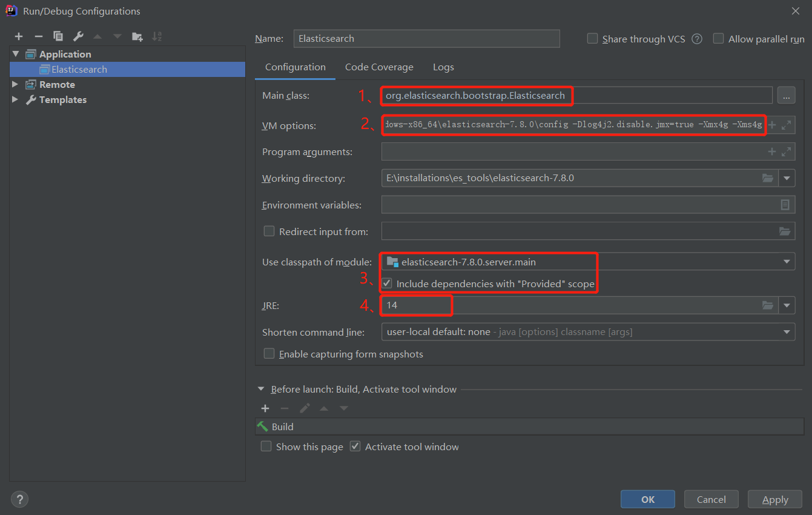Expand the Templates tree node
This screenshot has width=812, height=515.
(16, 99)
